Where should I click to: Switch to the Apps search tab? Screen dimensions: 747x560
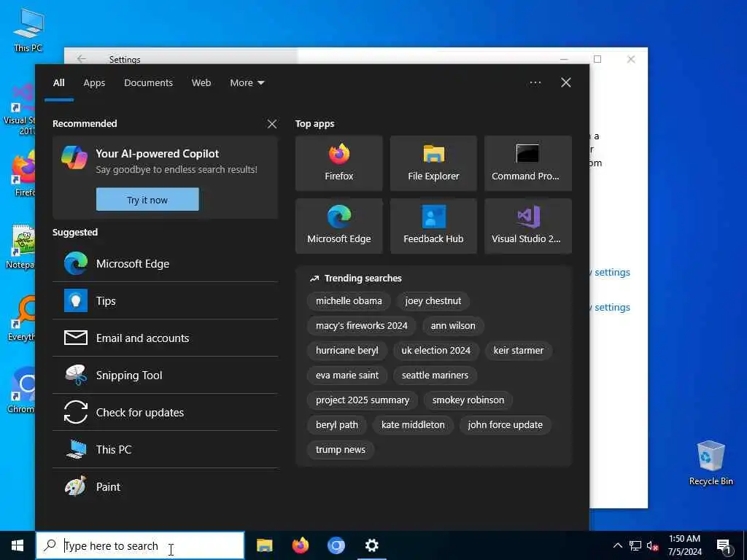(x=94, y=83)
